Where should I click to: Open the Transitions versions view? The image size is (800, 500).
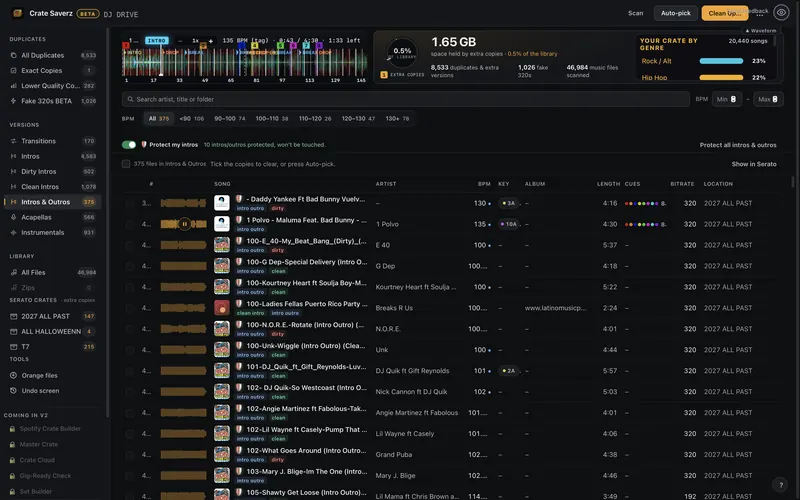click(53, 141)
